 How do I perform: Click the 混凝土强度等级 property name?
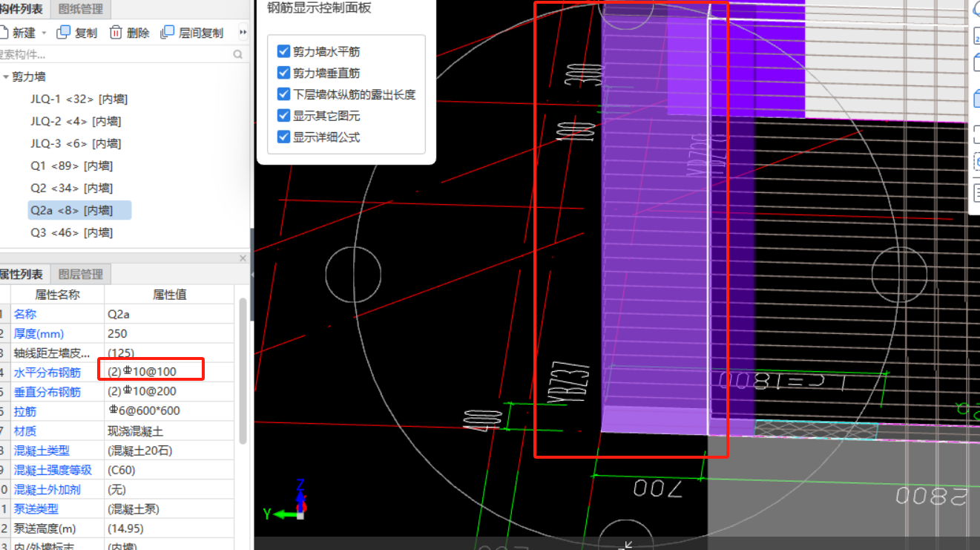click(58, 470)
